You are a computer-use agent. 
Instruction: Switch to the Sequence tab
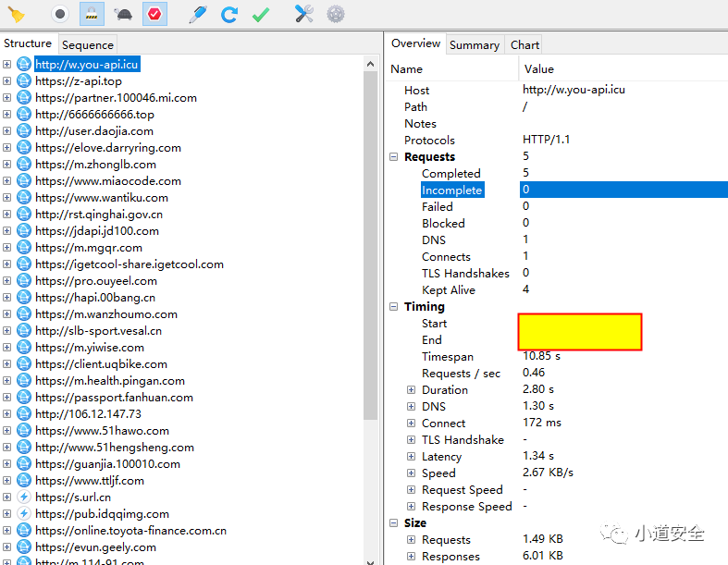[x=88, y=44]
